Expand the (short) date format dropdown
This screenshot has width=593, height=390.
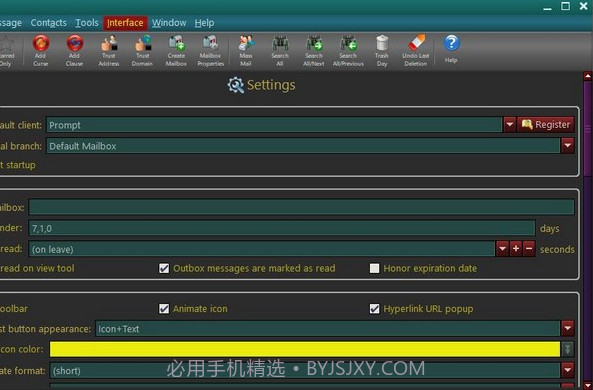[568, 370]
